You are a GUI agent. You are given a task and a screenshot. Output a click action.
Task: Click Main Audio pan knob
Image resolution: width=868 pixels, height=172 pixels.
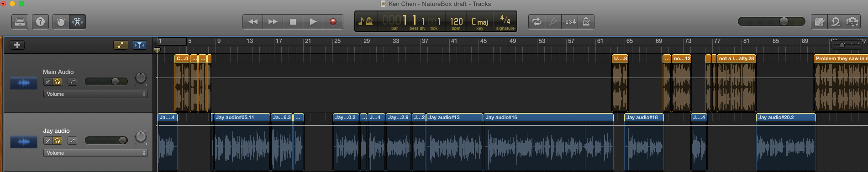pyautogui.click(x=141, y=78)
